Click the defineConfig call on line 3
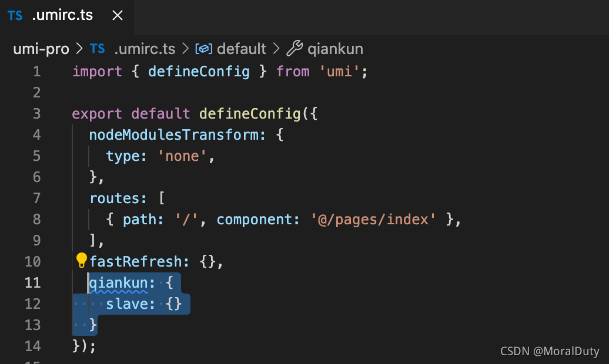Viewport: 609px width, 364px height. coord(250,114)
